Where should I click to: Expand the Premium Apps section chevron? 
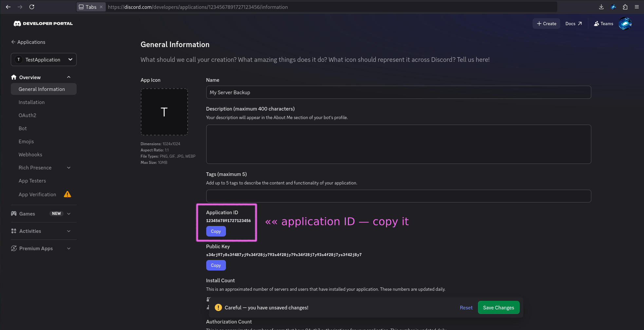69,248
